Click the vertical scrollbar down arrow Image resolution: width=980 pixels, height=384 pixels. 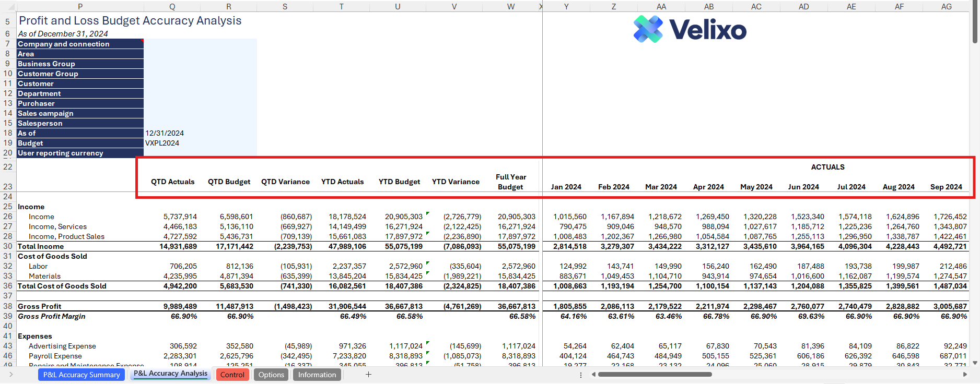click(x=975, y=363)
